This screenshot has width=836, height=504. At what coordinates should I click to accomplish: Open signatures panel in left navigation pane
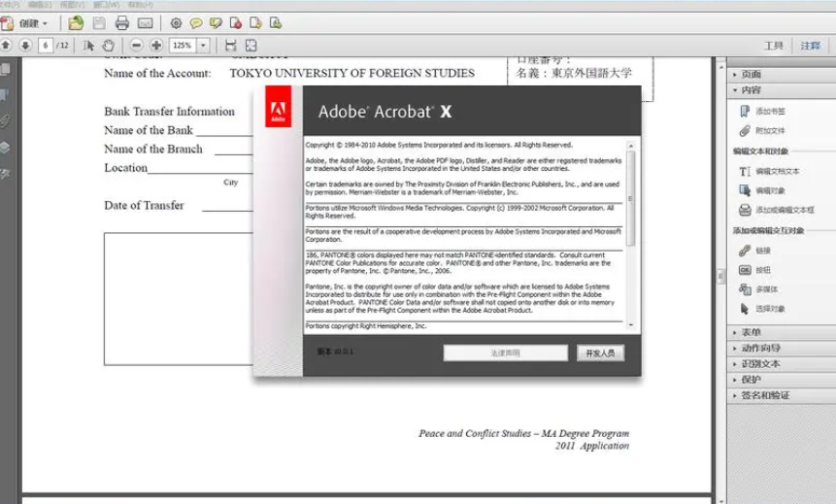5,174
